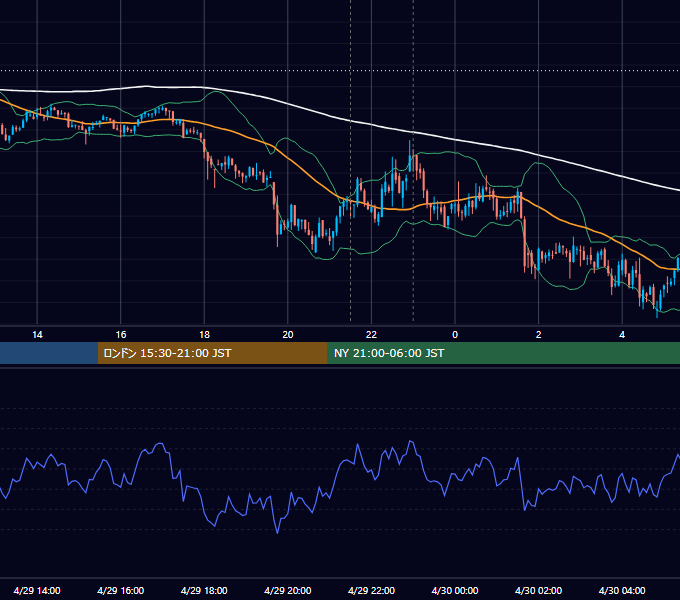Click the lower axis label 4/30 00:00
Viewport: 680px width, 600px height.
pyautogui.click(x=455, y=590)
